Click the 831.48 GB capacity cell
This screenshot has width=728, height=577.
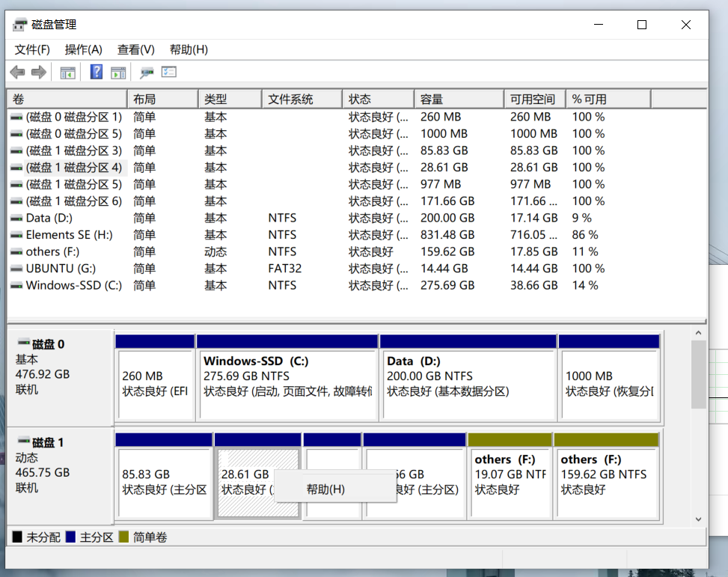point(447,234)
